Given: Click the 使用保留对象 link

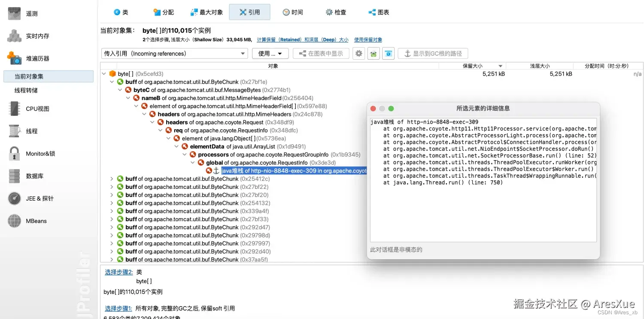Looking at the screenshot, I should pos(368,39).
